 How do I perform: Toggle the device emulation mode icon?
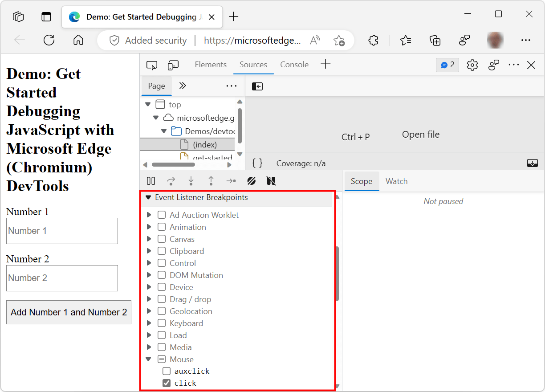173,65
